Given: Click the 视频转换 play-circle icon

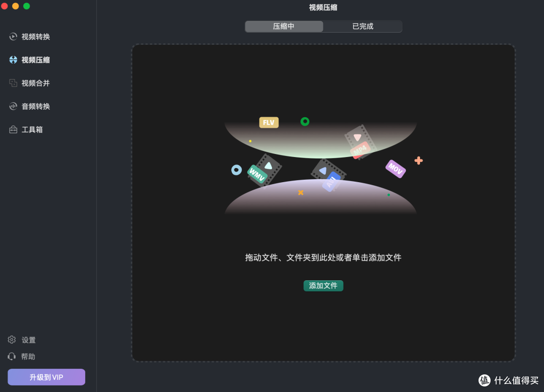Looking at the screenshot, I should pos(13,37).
